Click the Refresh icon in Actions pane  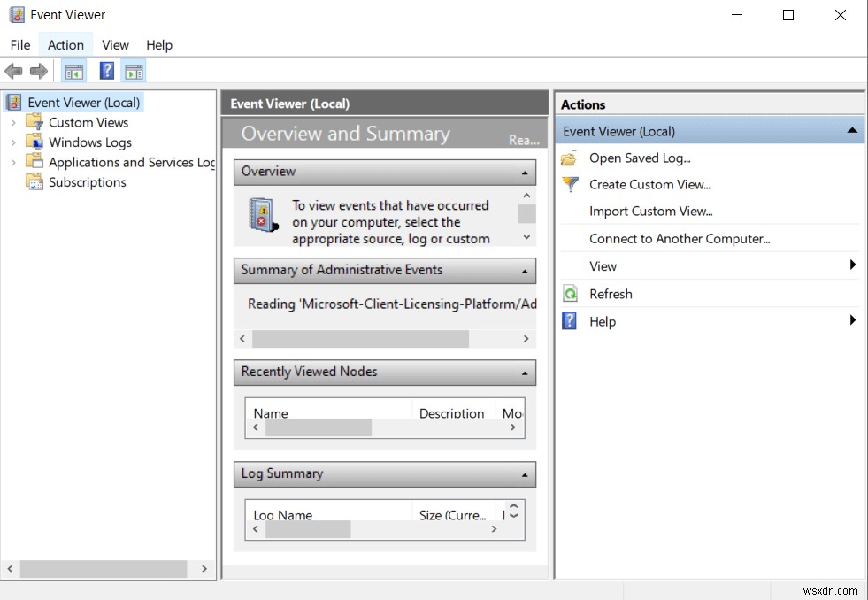point(569,293)
